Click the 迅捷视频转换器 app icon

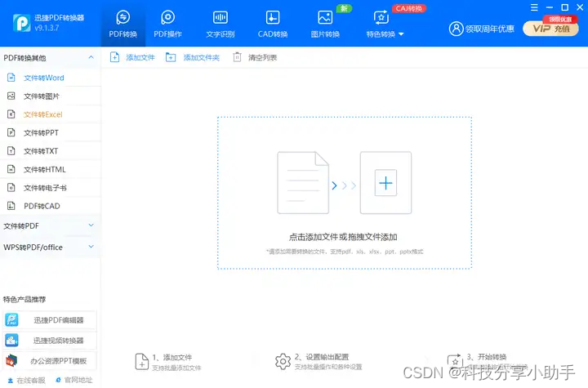pos(11,341)
